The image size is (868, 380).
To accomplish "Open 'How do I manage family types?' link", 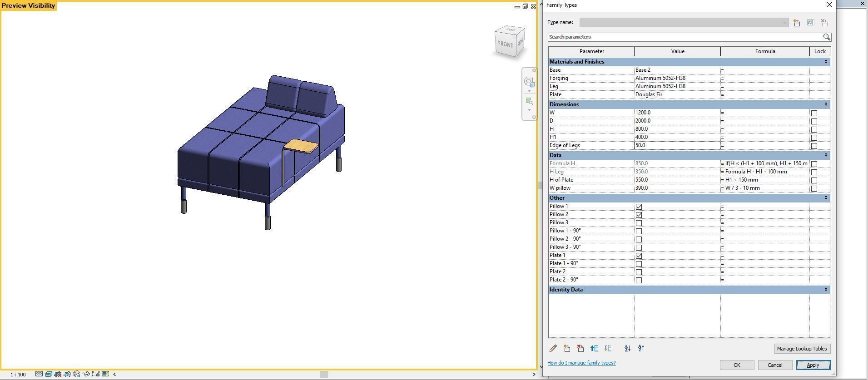I will [x=581, y=363].
